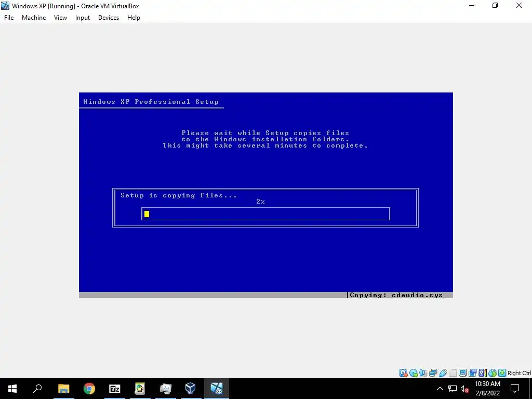Launch Google Chrome from taskbar
The height and width of the screenshot is (399, 532).
coord(89,389)
